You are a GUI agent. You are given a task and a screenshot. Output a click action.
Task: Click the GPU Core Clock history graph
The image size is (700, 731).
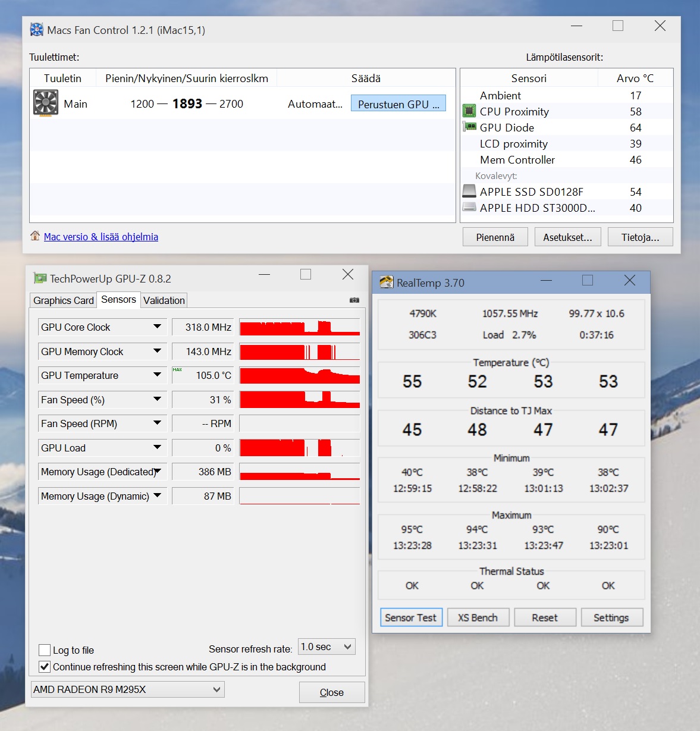(300, 327)
